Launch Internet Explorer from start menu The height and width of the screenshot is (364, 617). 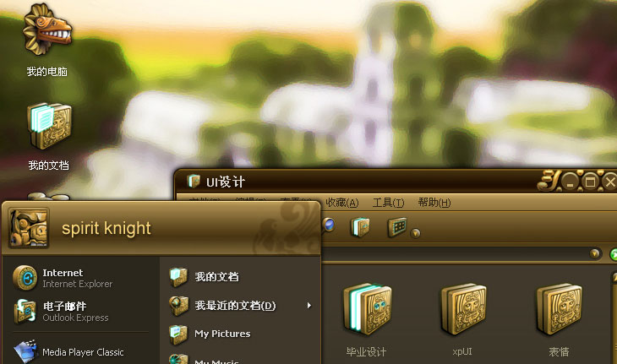click(63, 278)
